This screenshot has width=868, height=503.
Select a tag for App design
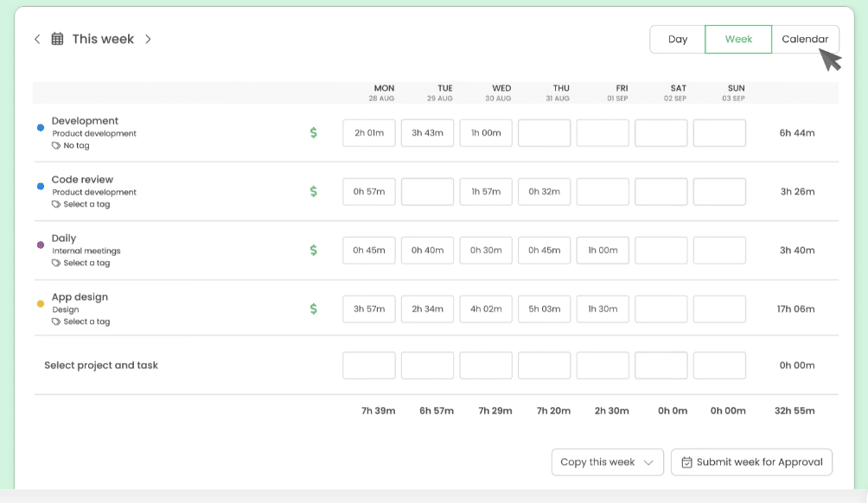coord(87,322)
